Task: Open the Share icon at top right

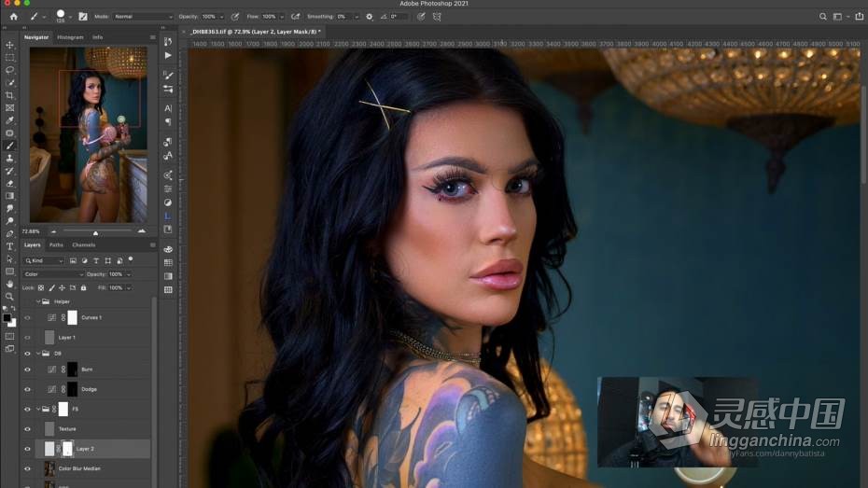Action: click(860, 17)
